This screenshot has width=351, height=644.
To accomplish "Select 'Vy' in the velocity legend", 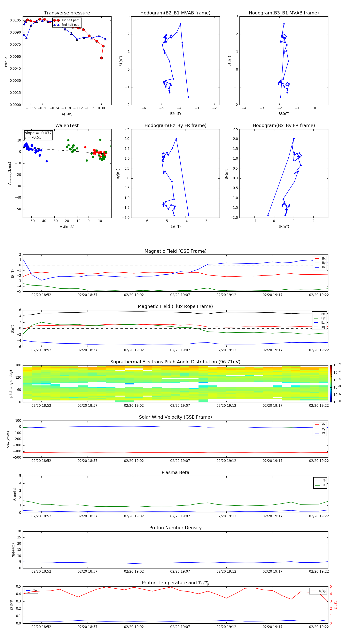I will pos(320,429).
